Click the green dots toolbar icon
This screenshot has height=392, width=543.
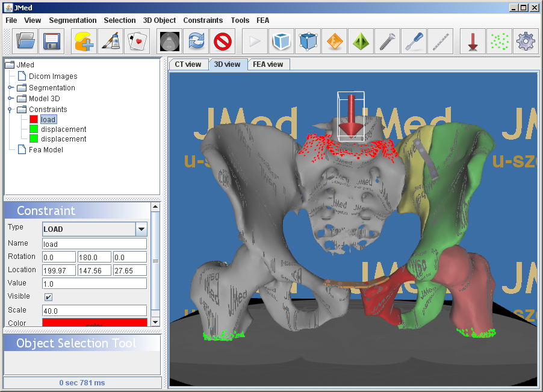coord(499,42)
